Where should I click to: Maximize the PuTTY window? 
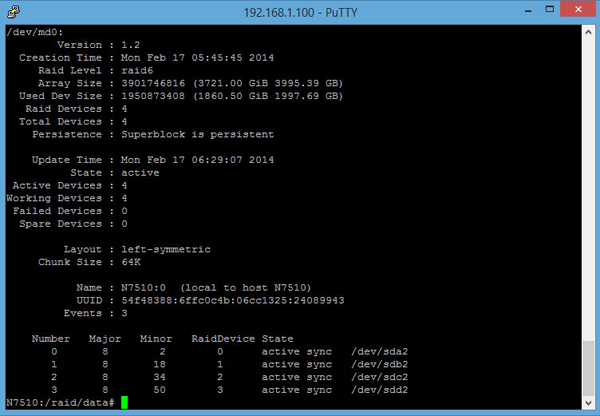click(549, 10)
